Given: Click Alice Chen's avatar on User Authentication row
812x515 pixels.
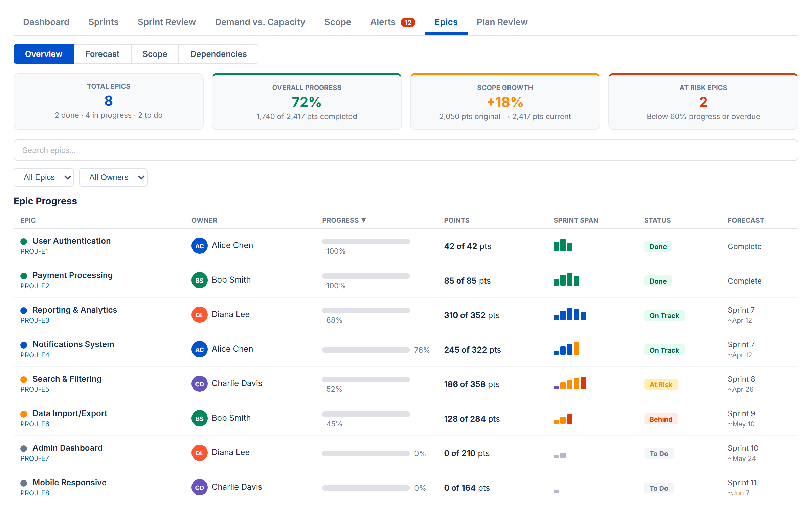Looking at the screenshot, I should click(199, 246).
